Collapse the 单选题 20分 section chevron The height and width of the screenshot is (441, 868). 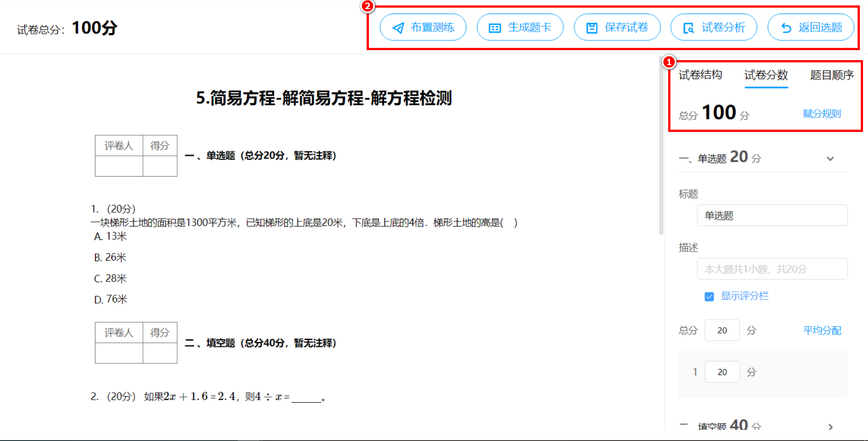point(830,159)
